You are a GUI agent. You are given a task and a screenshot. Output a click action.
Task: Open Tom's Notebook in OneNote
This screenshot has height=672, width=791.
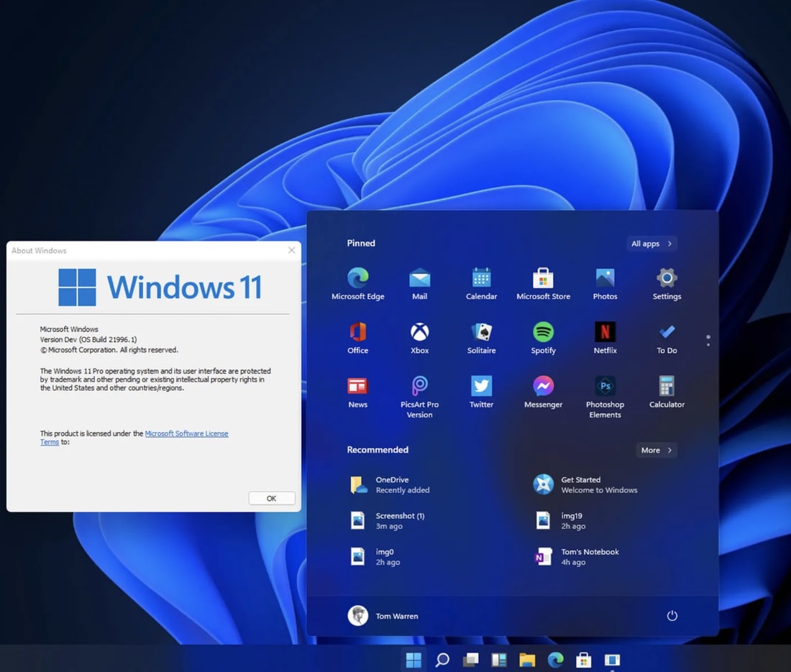pos(577,557)
